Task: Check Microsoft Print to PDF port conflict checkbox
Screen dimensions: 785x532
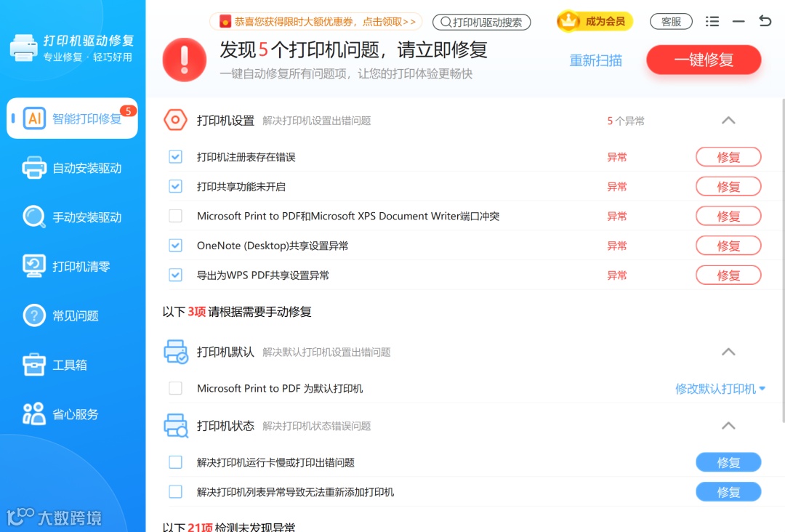Action: 175,216
